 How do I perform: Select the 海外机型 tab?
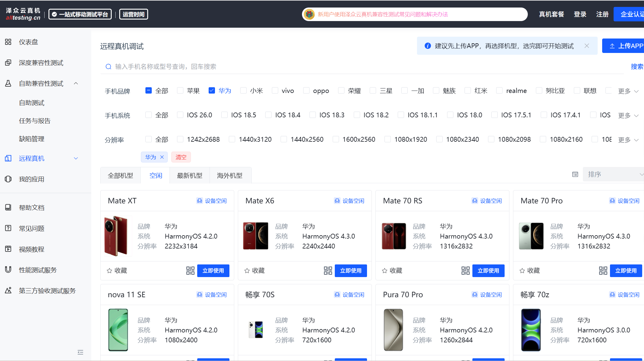(x=229, y=175)
